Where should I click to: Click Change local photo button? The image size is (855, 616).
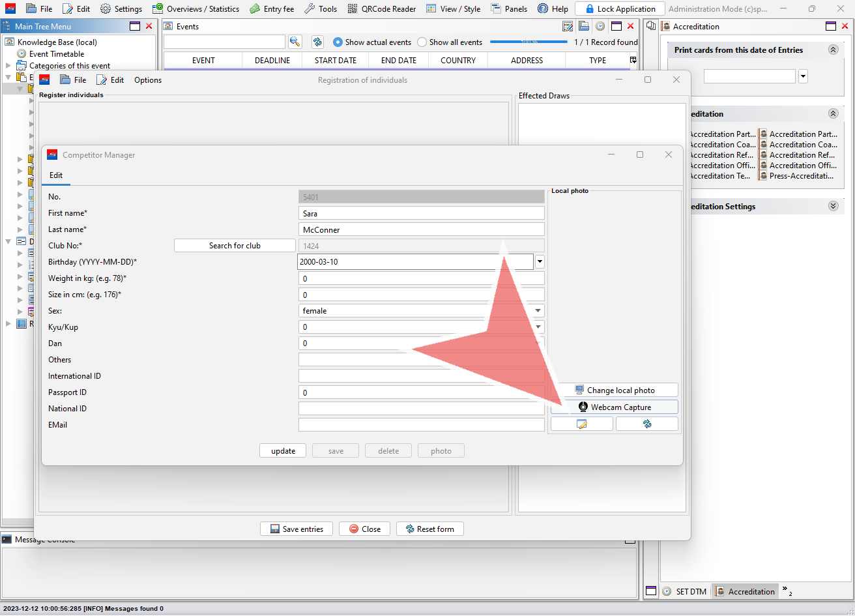[x=614, y=390]
